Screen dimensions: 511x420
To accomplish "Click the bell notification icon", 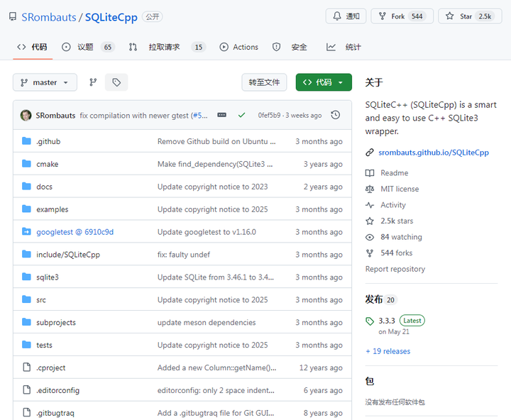I will [337, 16].
